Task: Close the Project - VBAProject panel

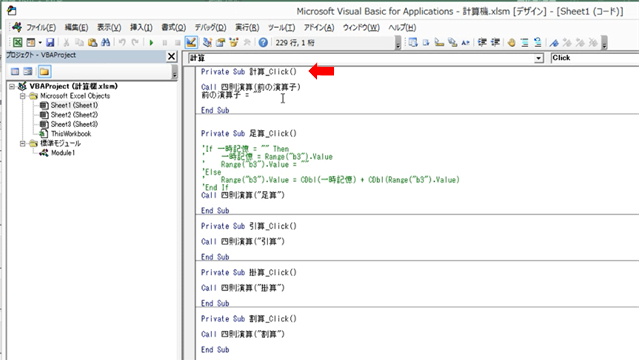Action: coord(172,56)
